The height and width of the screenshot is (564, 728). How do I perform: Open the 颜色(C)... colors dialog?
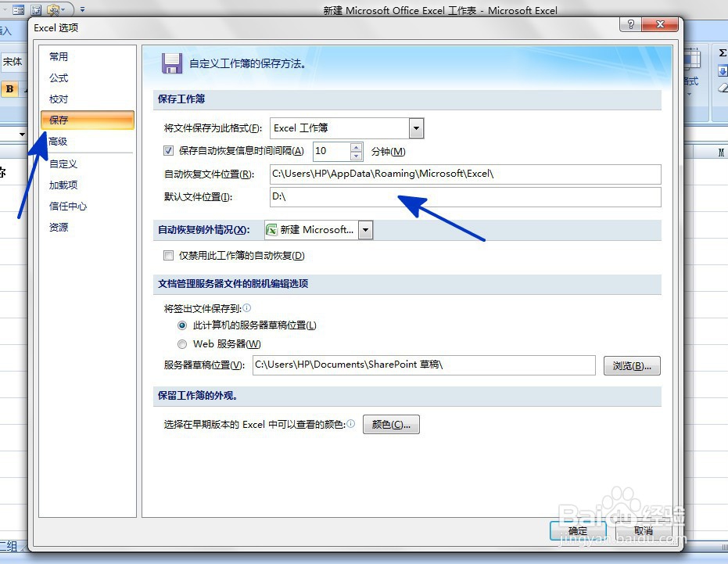point(391,425)
